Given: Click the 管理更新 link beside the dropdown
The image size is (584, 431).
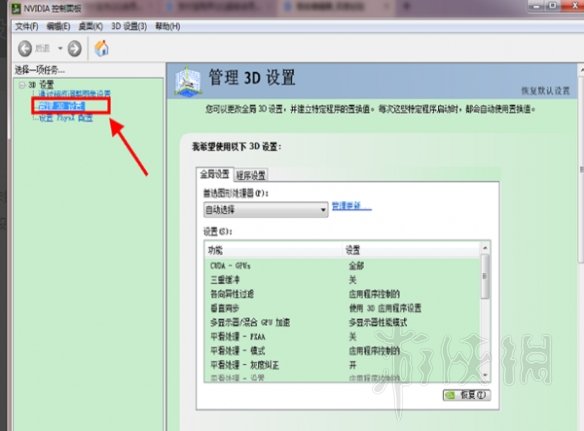Looking at the screenshot, I should [351, 206].
